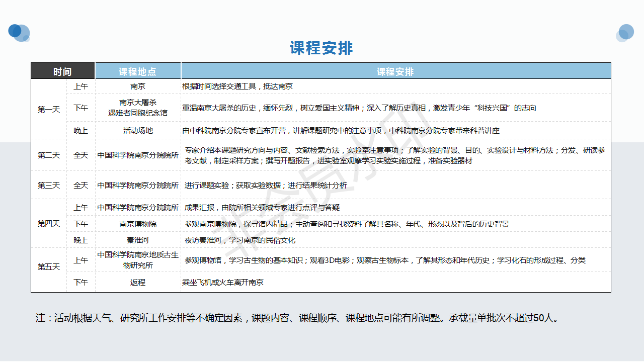Image resolution: width=644 pixels, height=362 pixels.
Task: Select 下午 in the 南京博物院 row
Action: [x=81, y=224]
